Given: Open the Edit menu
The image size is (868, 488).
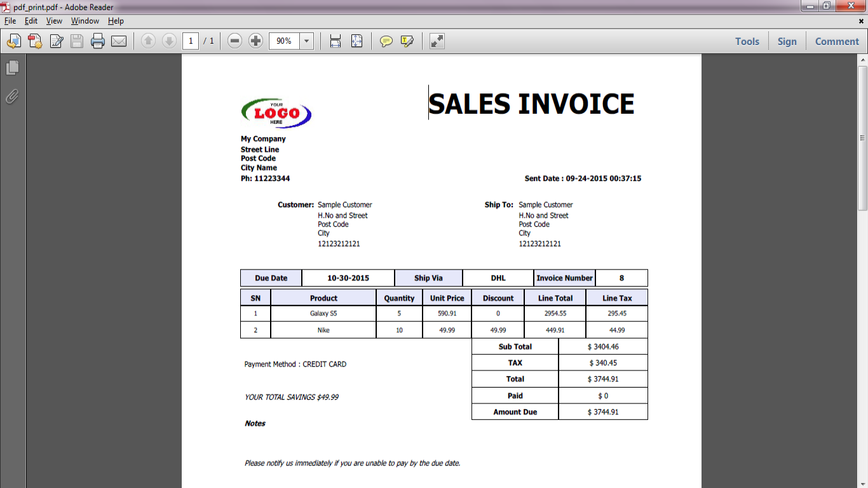Looking at the screenshot, I should [31, 21].
